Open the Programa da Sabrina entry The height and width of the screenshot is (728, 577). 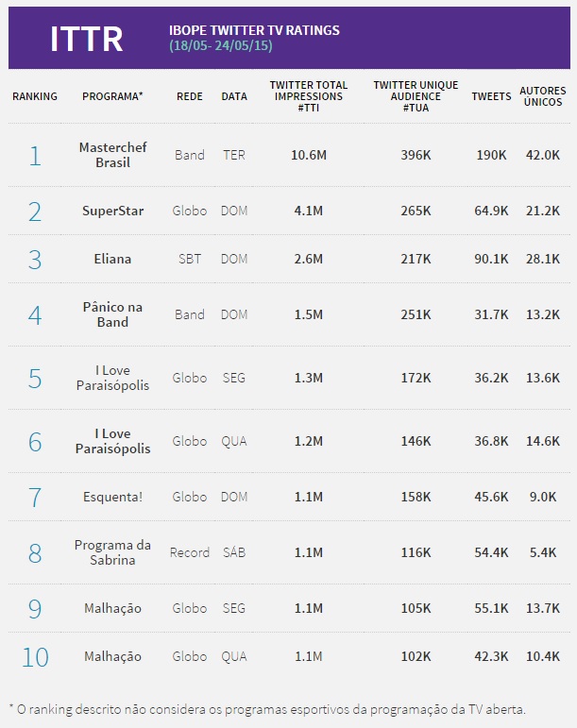pyautogui.click(x=112, y=552)
